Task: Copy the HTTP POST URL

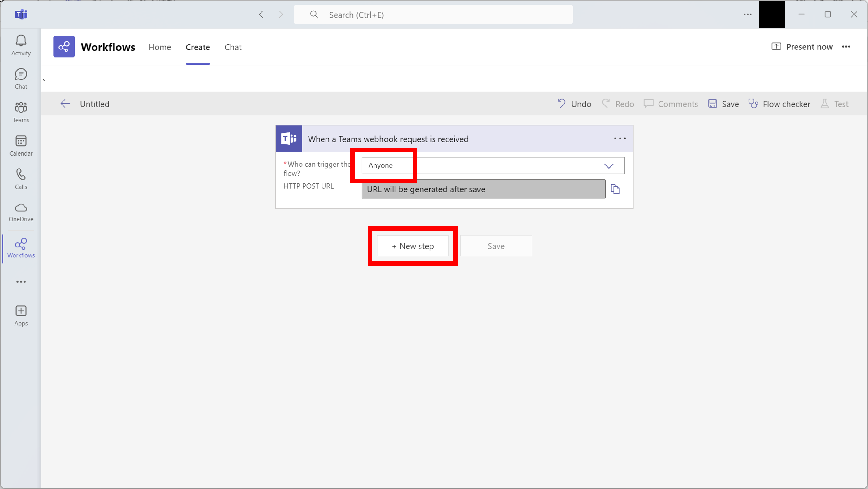Action: [x=615, y=189]
